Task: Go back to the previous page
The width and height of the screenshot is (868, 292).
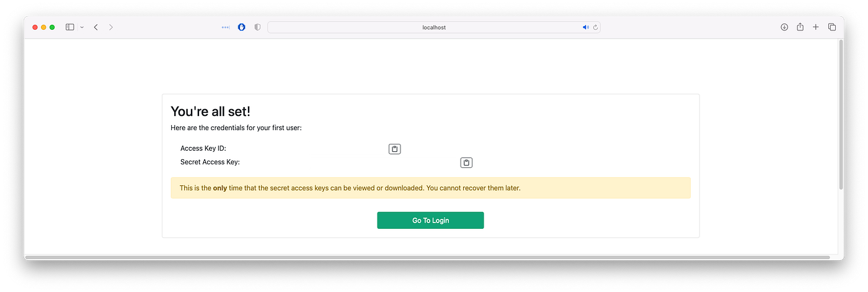Action: coord(96,27)
